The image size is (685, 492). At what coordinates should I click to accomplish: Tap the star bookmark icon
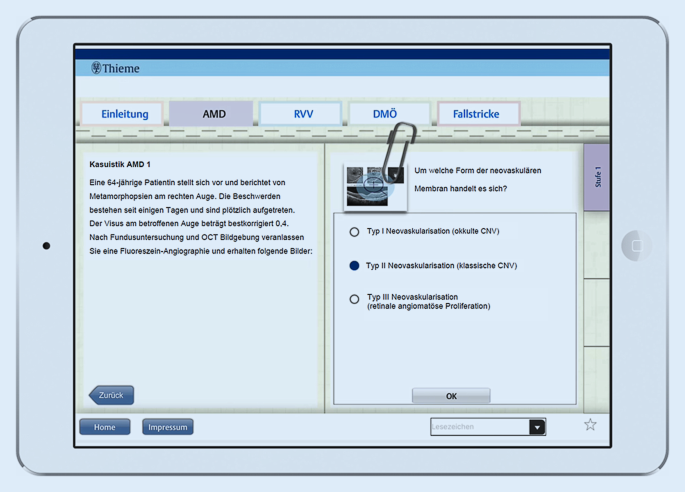coord(590,425)
